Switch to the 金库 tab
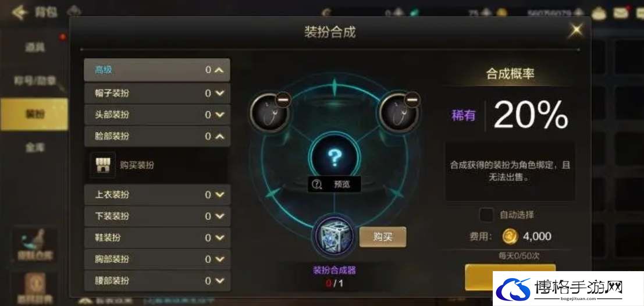 (34, 147)
